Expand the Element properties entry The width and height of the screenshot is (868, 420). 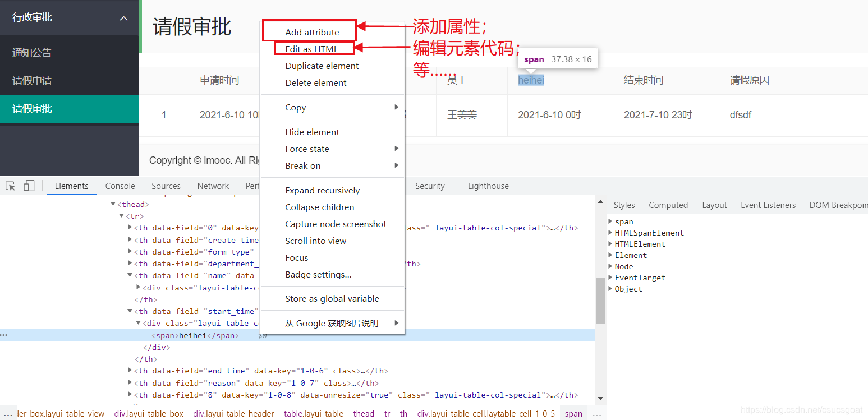pyautogui.click(x=611, y=255)
